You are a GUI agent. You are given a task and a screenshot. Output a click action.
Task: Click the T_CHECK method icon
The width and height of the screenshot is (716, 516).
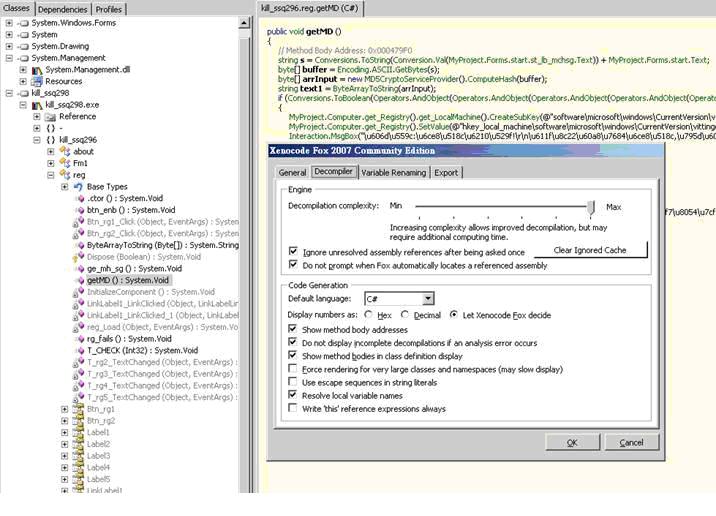[80, 351]
